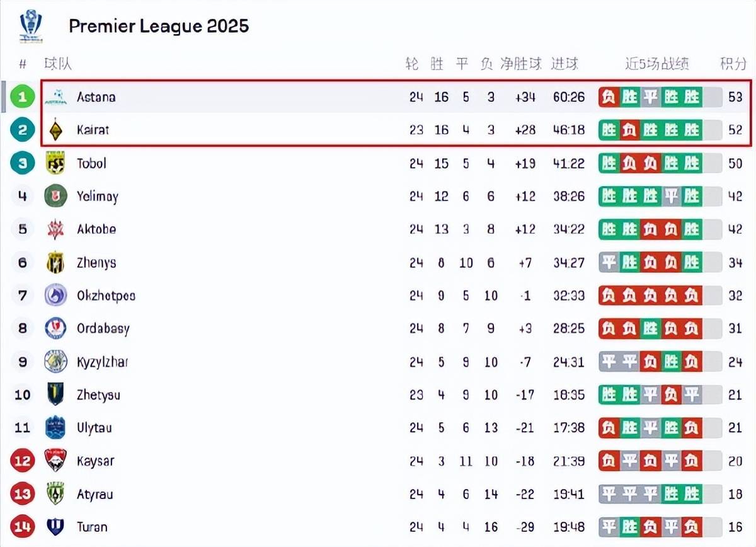
Task: Sort by 净胜球 column header
Action: pos(520,64)
